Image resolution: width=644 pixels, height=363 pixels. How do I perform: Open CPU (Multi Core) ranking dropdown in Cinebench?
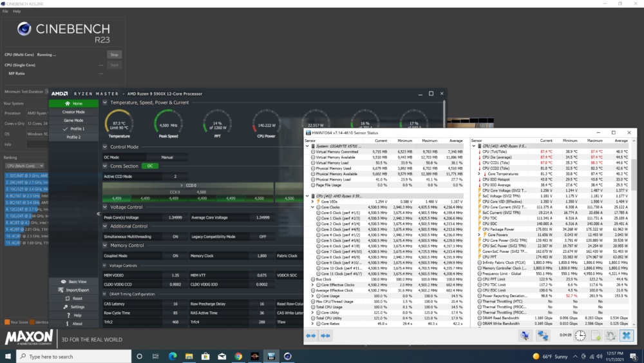[24, 166]
